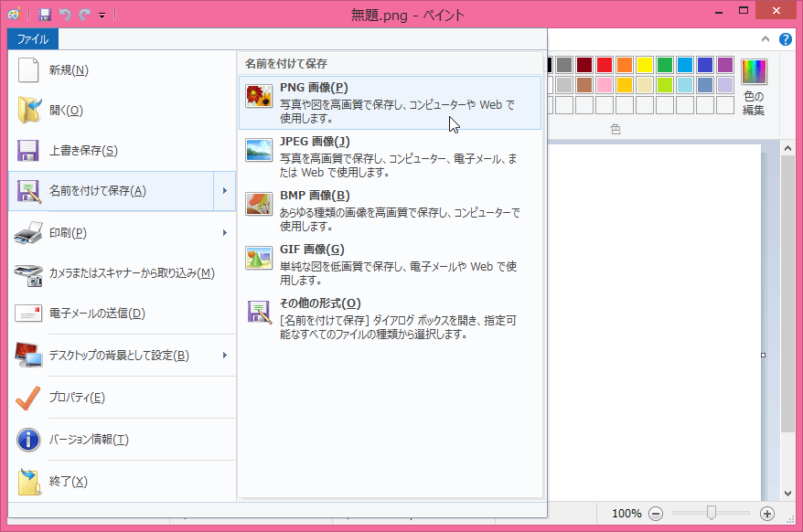The image size is (803, 532).
Task: Pick the orange color swatch
Action: point(625,65)
